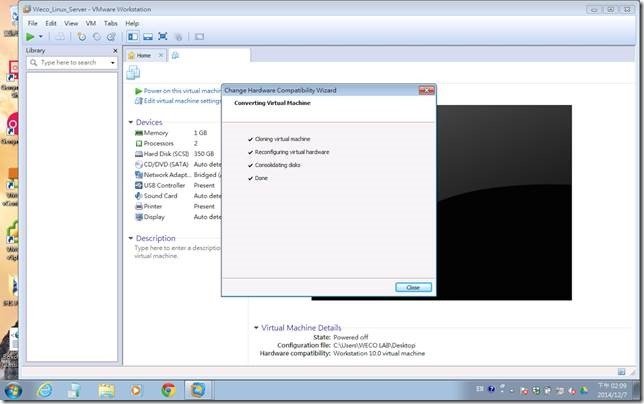Open Google Chrome from taskbar
644x404 pixels.
click(x=168, y=390)
